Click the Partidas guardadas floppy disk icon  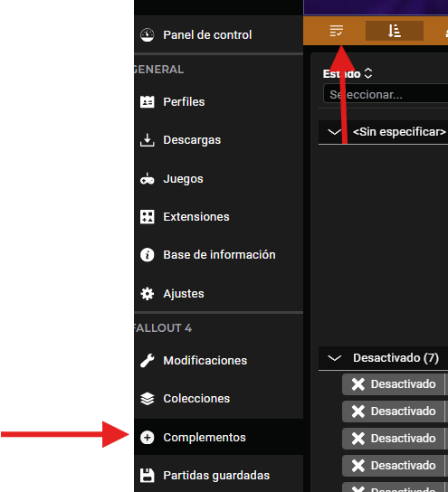point(147,476)
